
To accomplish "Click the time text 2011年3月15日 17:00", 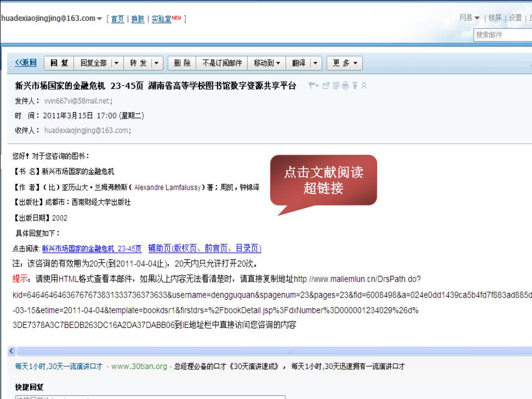I will [x=79, y=116].
